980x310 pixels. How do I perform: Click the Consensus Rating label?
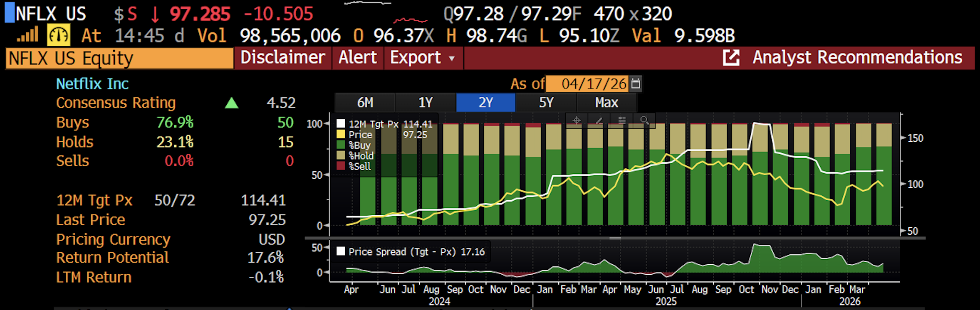pyautogui.click(x=116, y=103)
